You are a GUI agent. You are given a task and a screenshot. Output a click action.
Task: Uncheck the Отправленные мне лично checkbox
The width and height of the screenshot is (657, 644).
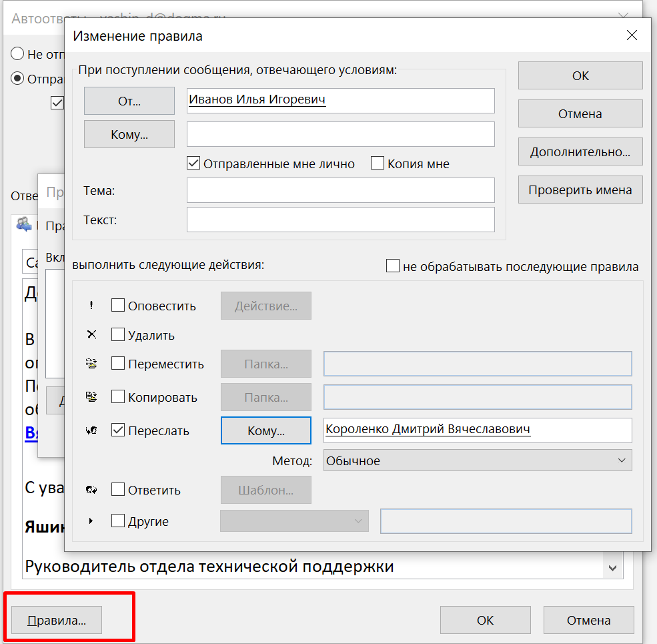[194, 164]
